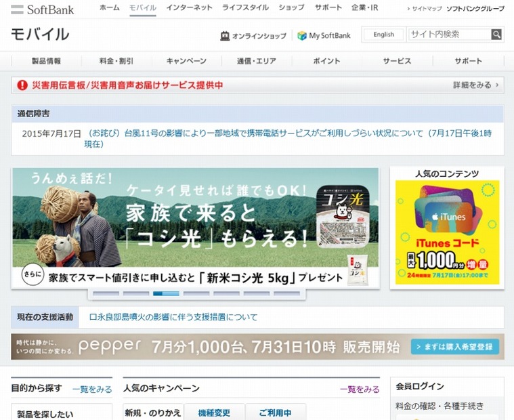The height and width of the screenshot is (420, 514).
Task: Click the 災害用伝言板 service notice text
Action: coord(127,85)
